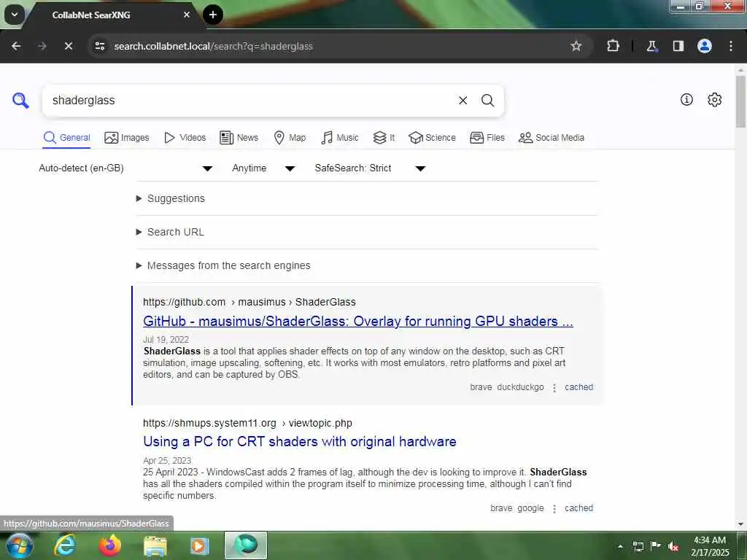Go back to previous page
Viewport: 747px width, 560px height.
(16, 46)
